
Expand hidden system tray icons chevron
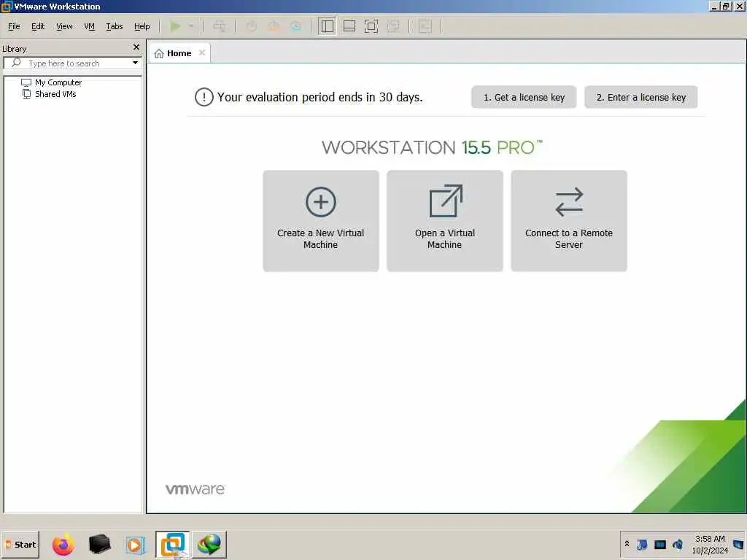(627, 544)
